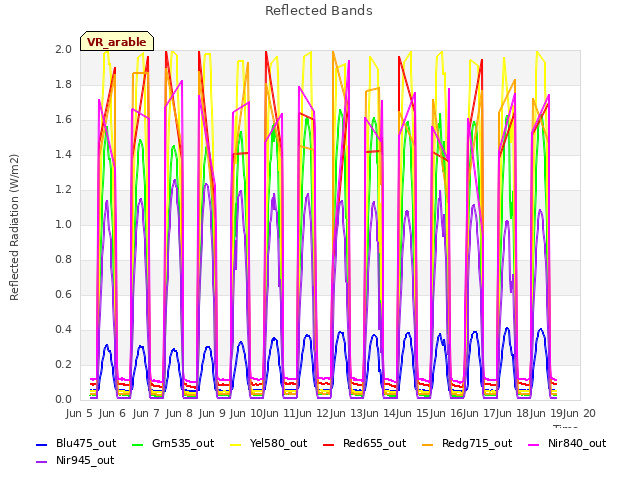
Task: Click the Jun 9 x-axis date label
Action: tap(212, 413)
